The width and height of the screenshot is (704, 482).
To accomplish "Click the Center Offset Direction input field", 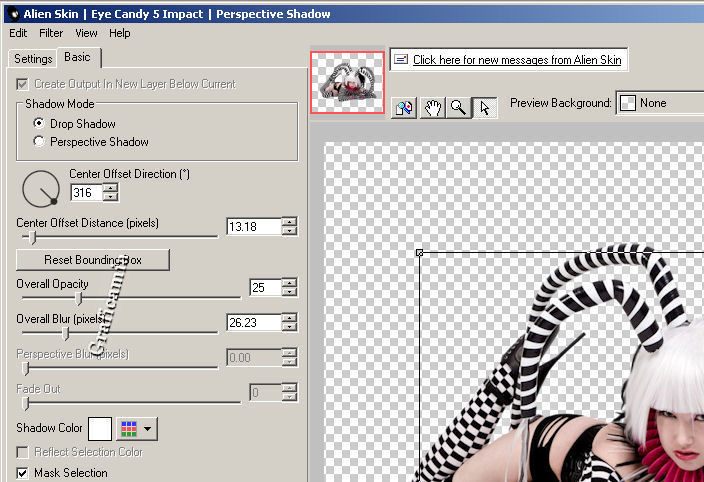I will pos(87,193).
